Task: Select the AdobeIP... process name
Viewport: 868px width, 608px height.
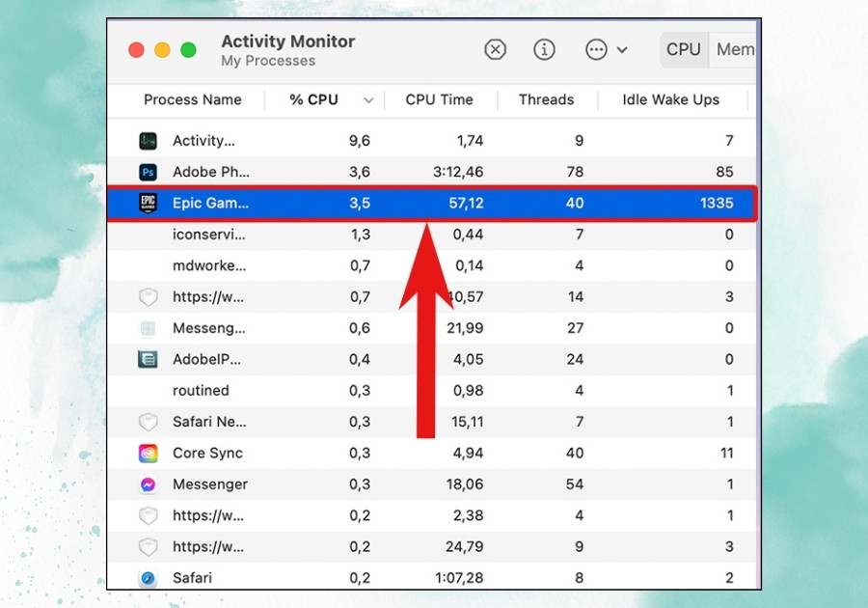Action: 206,359
